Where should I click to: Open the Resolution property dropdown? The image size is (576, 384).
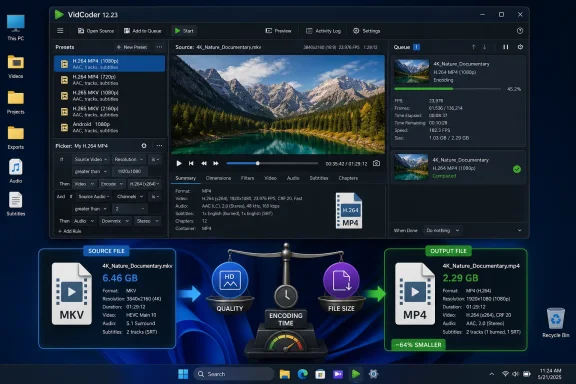pos(128,159)
